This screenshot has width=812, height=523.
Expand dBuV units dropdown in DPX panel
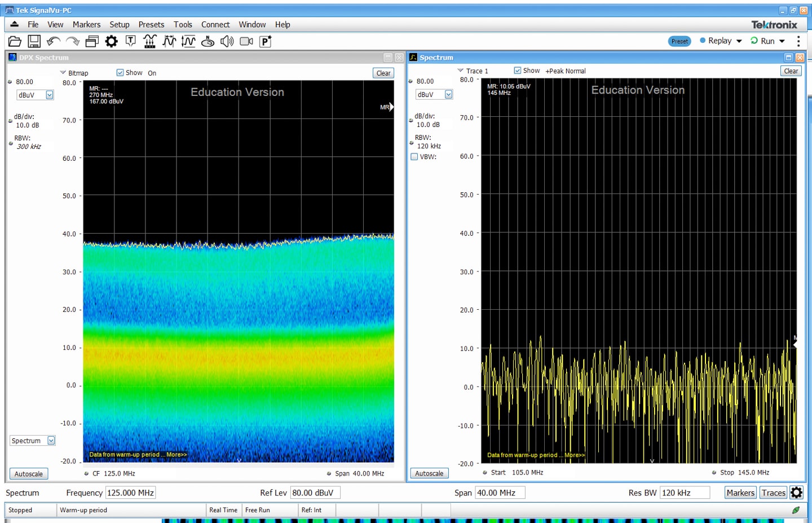(50, 95)
